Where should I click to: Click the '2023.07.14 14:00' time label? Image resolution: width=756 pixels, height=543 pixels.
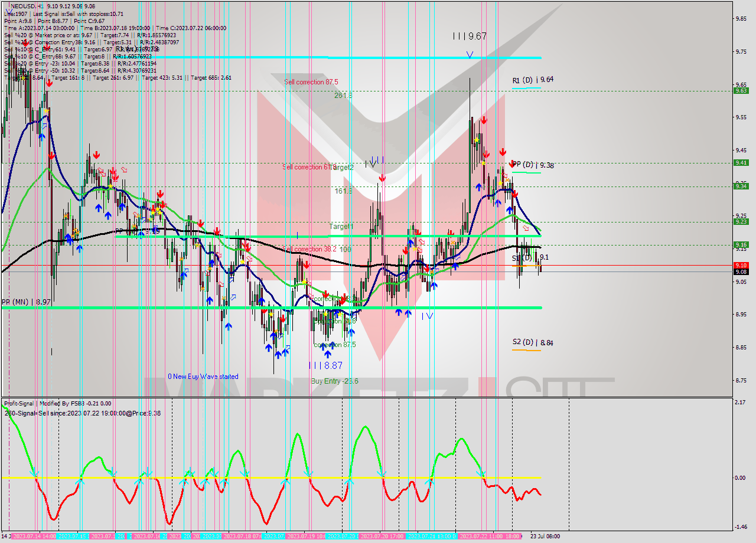point(34,536)
